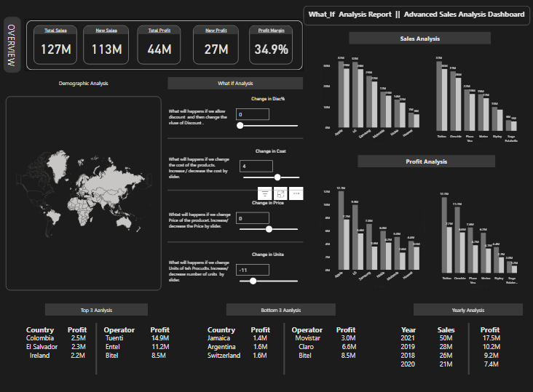533x392 pixels.
Task: Click the Change in Disc% value box
Action: point(253,114)
